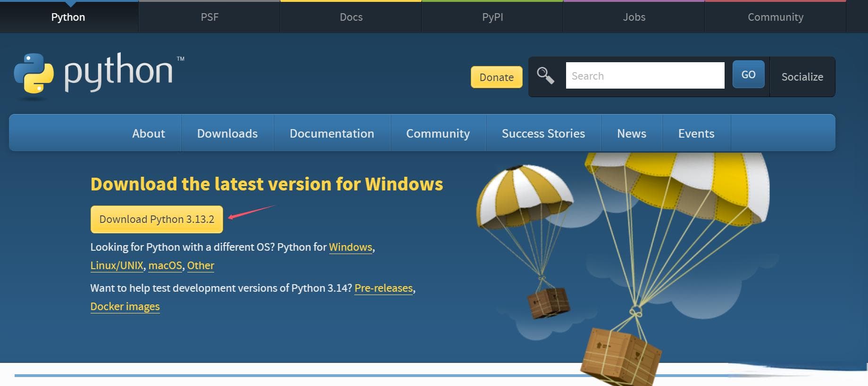Click the 'Download the latest version for Windows' heading
868x386 pixels.
(x=267, y=184)
